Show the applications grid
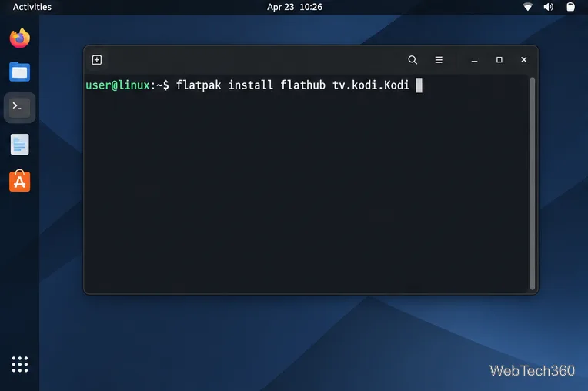 pos(20,364)
